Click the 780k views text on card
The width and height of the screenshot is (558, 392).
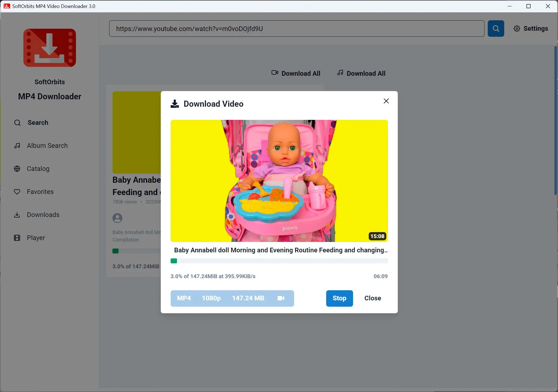(125, 202)
